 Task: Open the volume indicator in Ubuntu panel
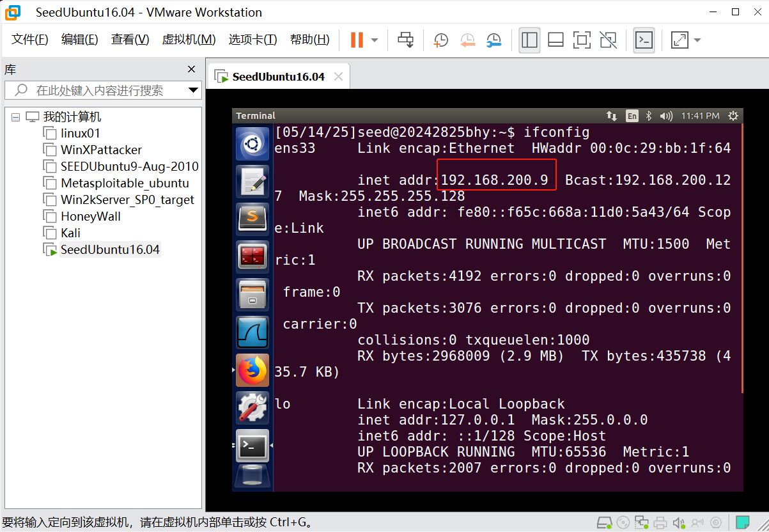(666, 116)
